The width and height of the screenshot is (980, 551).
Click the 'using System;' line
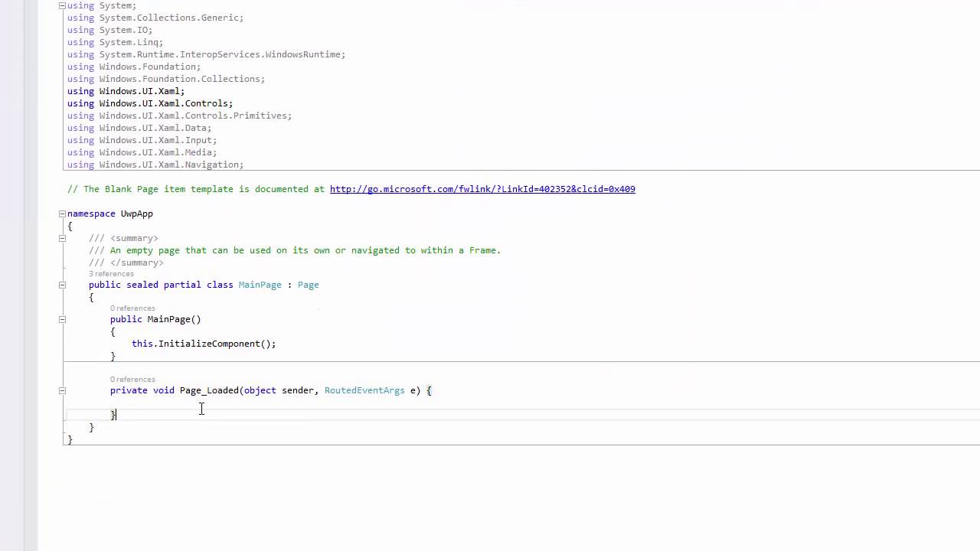click(x=102, y=5)
